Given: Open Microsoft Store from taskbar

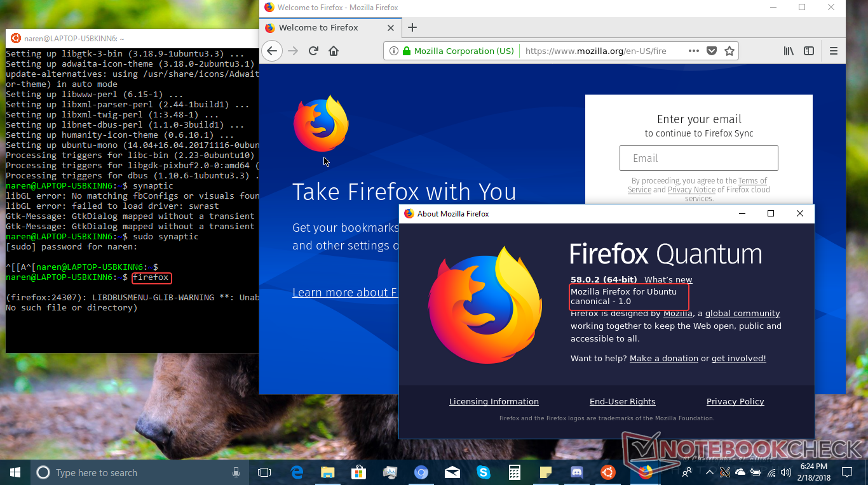Looking at the screenshot, I should (359, 472).
